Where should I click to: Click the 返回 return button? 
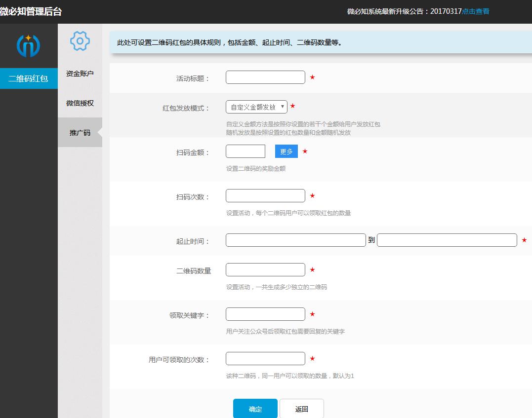[302, 409]
